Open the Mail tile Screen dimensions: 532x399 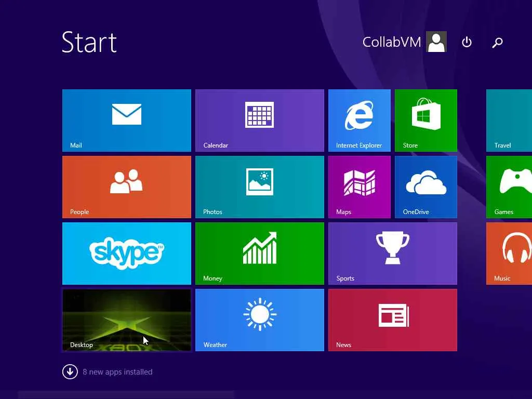coord(127,121)
